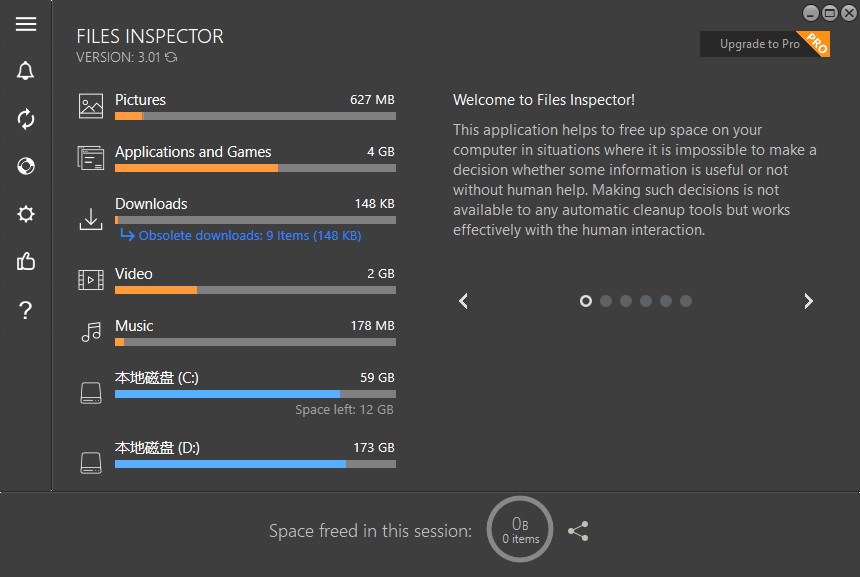
Task: Go to next welcome slide arrow
Action: (808, 301)
